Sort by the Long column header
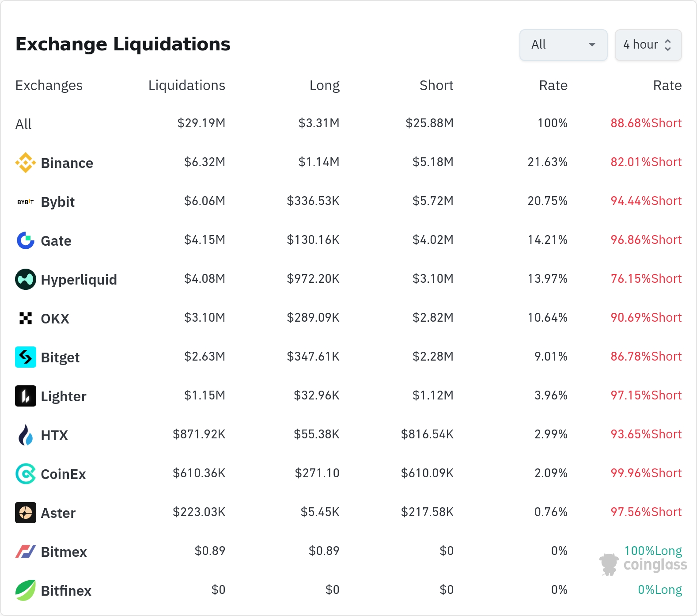The width and height of the screenshot is (697, 616). (324, 85)
